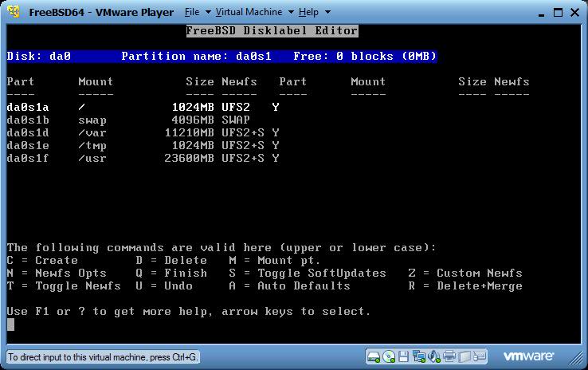Click the CD/DVD drive status icon
This screenshot has height=370, width=588.
tap(389, 356)
